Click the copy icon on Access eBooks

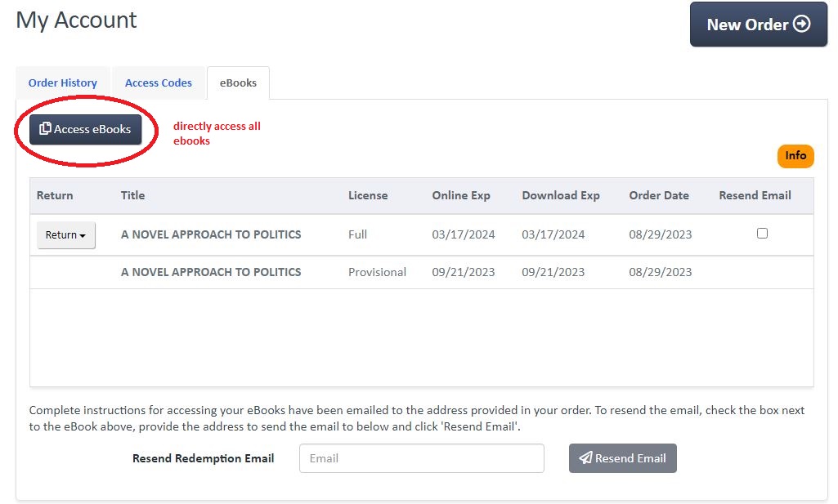45,129
